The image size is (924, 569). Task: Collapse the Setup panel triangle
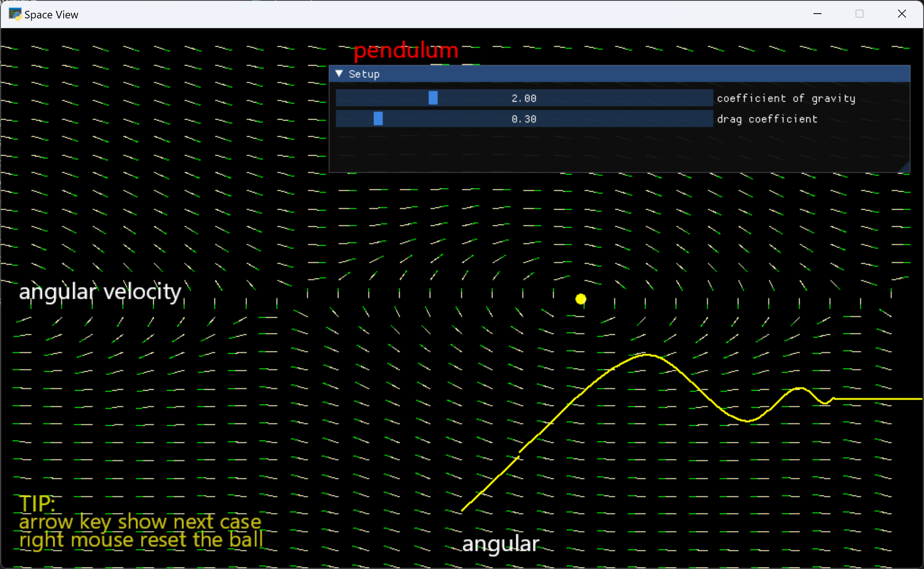(339, 74)
